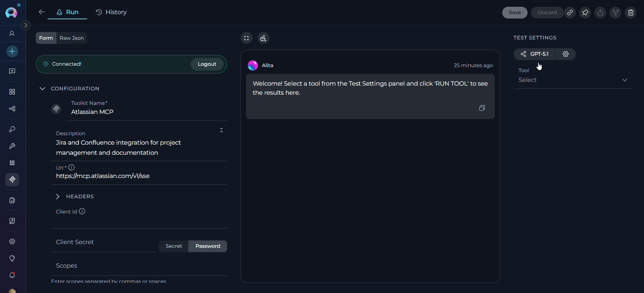This screenshot has width=644, height=293.
Task: Collapse the CONFIGURATION section
Action: pos(43,89)
